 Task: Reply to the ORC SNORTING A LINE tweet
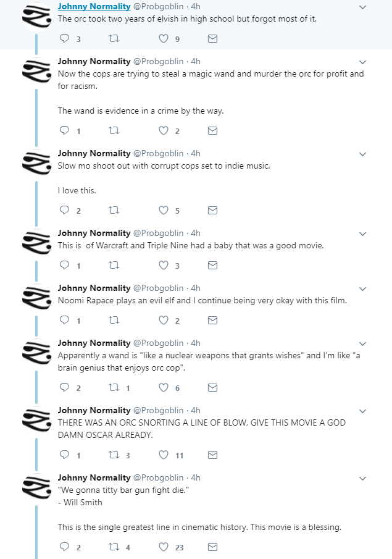tap(64, 455)
